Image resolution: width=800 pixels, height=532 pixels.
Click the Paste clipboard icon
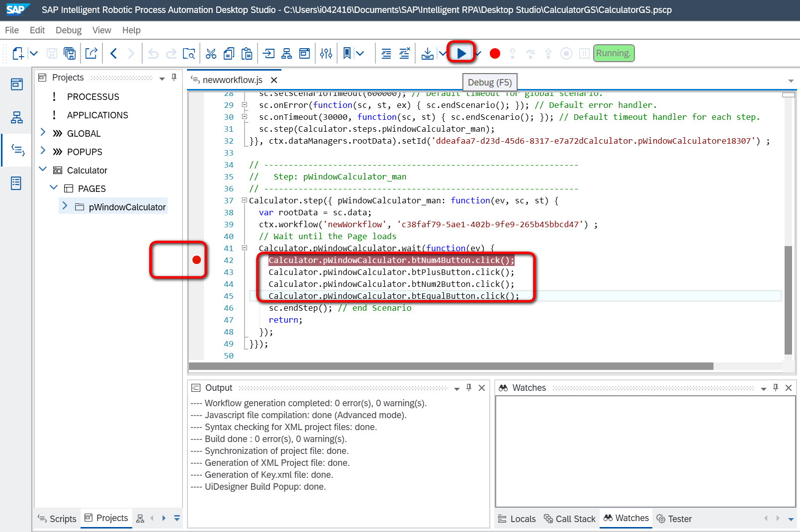pos(247,53)
